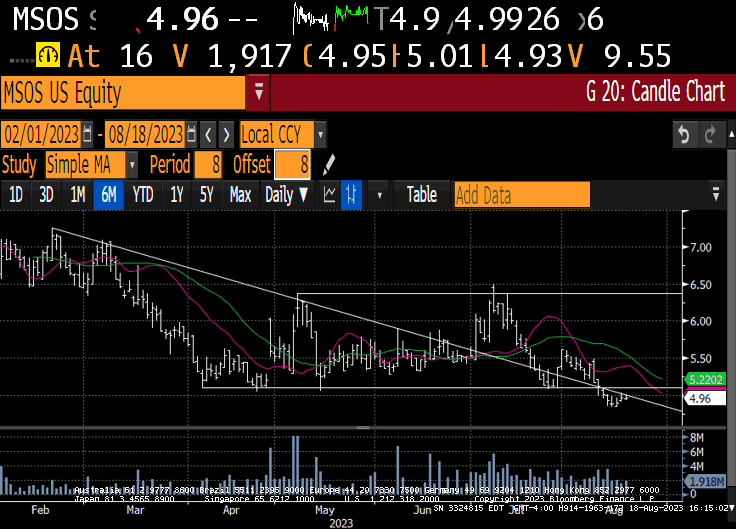Viewport: 736px width, 529px height.
Task: Select the 6M range tab
Action: [x=108, y=194]
